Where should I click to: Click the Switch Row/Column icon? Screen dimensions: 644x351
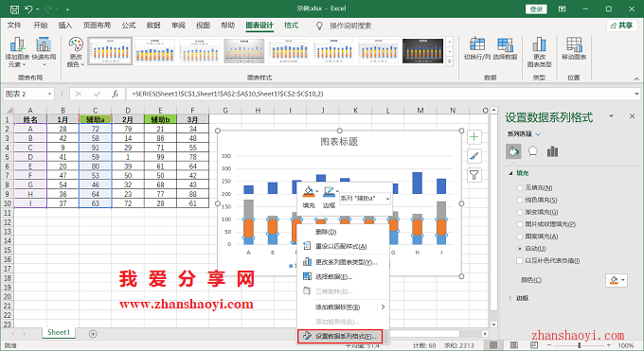(x=477, y=44)
